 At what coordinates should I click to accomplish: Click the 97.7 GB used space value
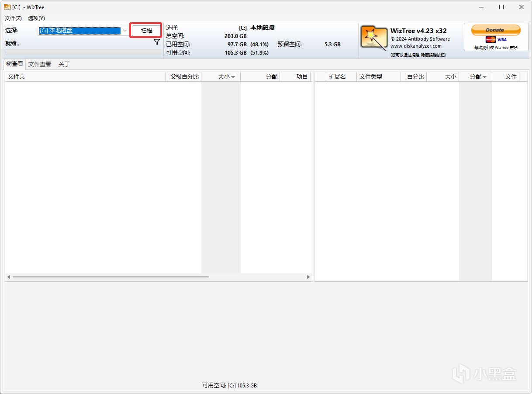point(237,45)
